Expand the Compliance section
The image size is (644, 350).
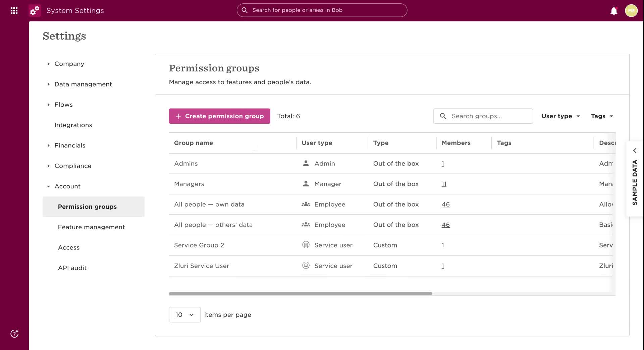48,166
